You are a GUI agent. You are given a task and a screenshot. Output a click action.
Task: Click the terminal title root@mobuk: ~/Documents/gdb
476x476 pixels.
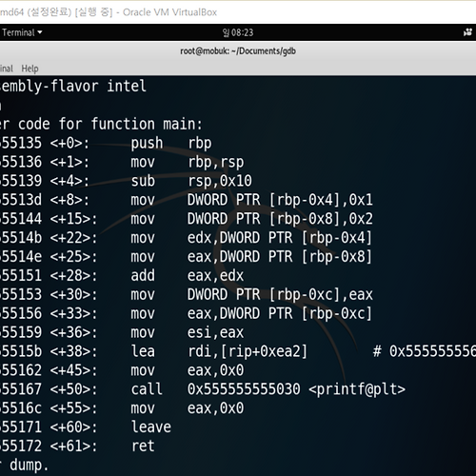238,51
